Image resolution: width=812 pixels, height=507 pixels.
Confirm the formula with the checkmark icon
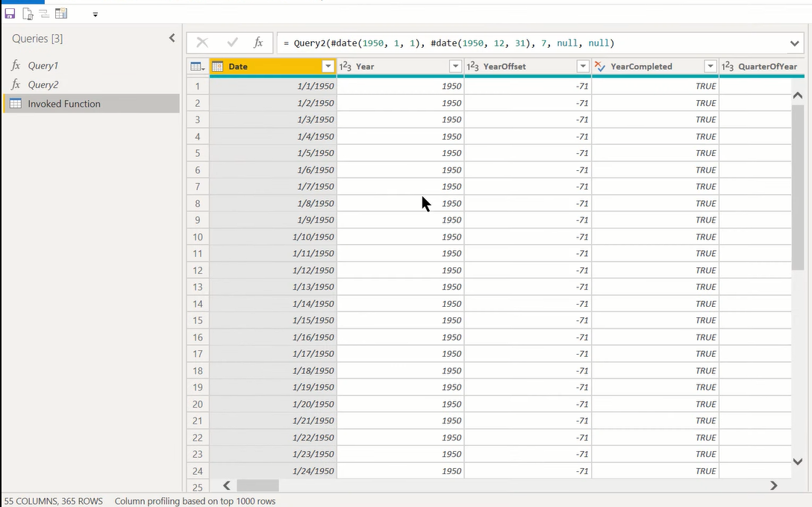pyautogui.click(x=233, y=43)
